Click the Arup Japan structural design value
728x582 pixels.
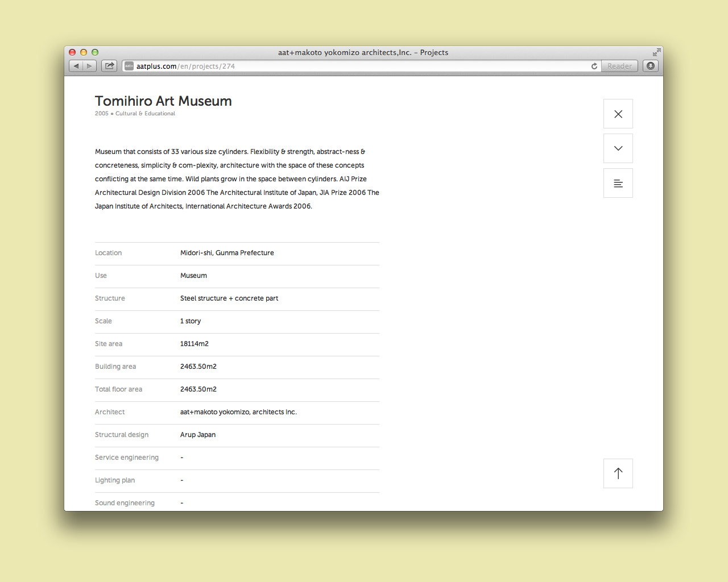click(x=198, y=435)
